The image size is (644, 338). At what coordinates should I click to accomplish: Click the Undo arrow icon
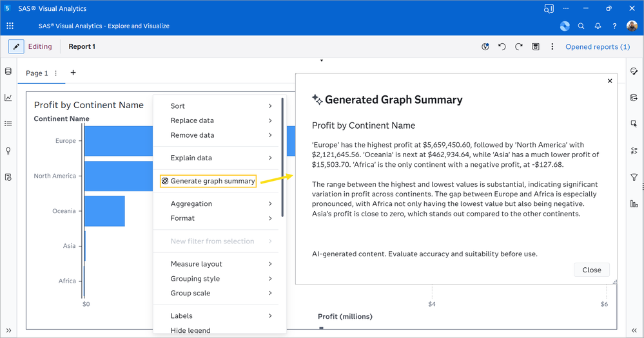tap(502, 47)
